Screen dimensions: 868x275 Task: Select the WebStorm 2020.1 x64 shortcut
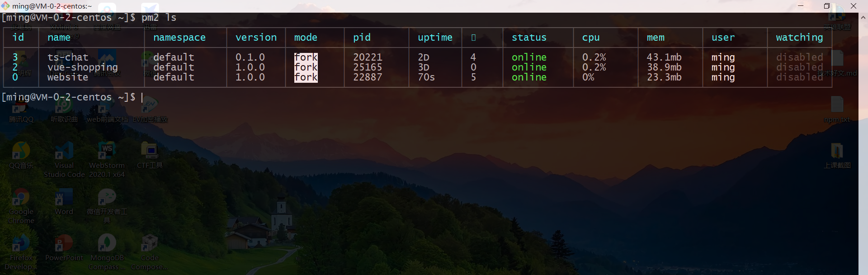pyautogui.click(x=107, y=152)
